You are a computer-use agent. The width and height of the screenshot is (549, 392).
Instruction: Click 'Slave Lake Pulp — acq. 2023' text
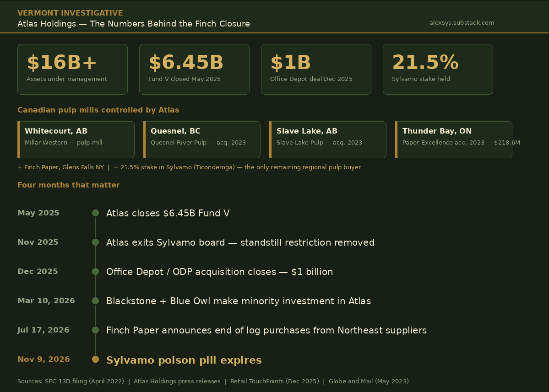[x=319, y=143]
